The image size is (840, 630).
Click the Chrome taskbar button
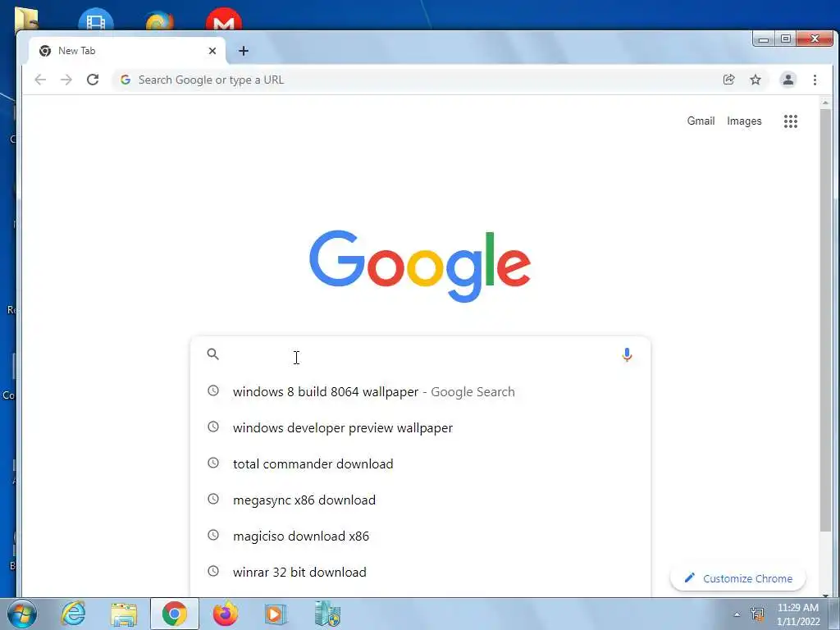point(174,614)
